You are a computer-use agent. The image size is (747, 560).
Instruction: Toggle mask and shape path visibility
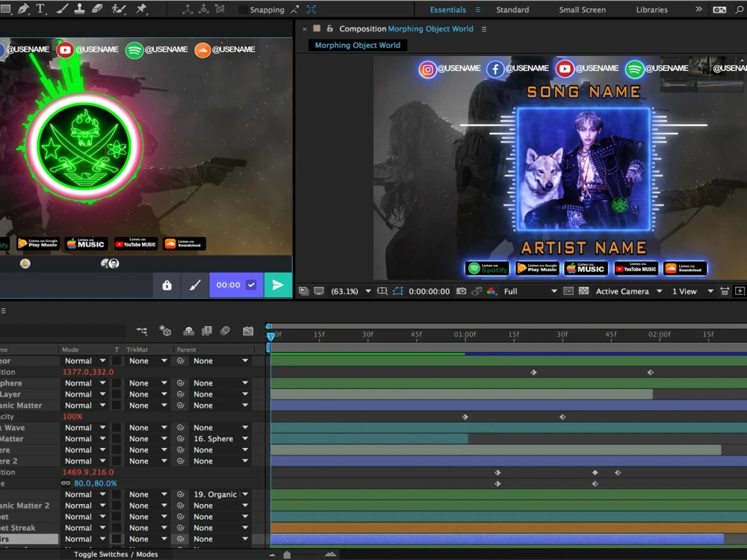coord(398,291)
